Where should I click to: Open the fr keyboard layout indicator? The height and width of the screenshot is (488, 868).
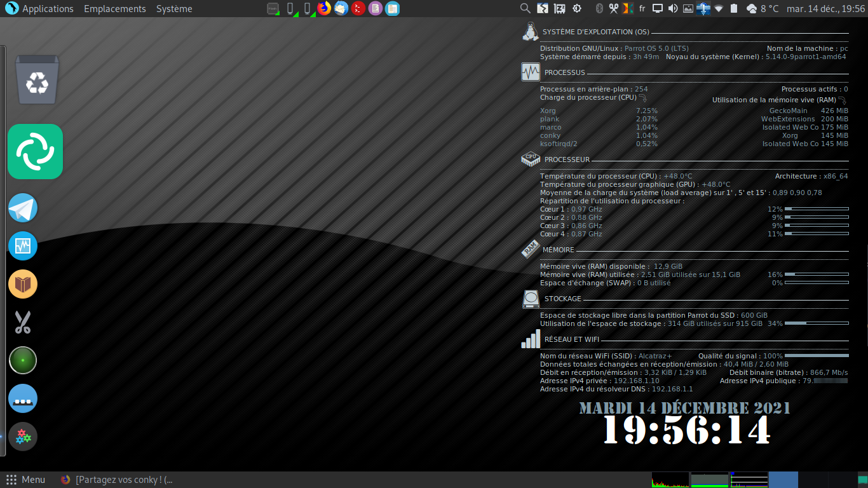[x=642, y=8]
